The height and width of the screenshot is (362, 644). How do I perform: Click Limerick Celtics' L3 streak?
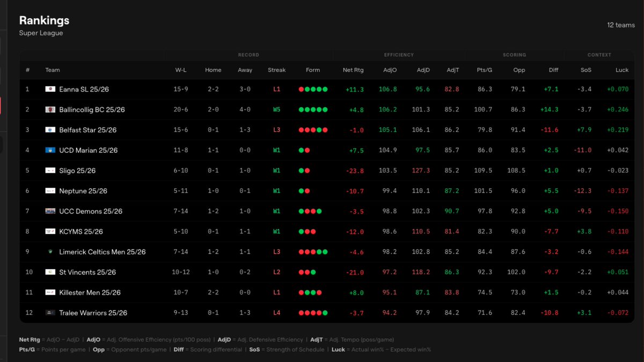[x=277, y=252]
